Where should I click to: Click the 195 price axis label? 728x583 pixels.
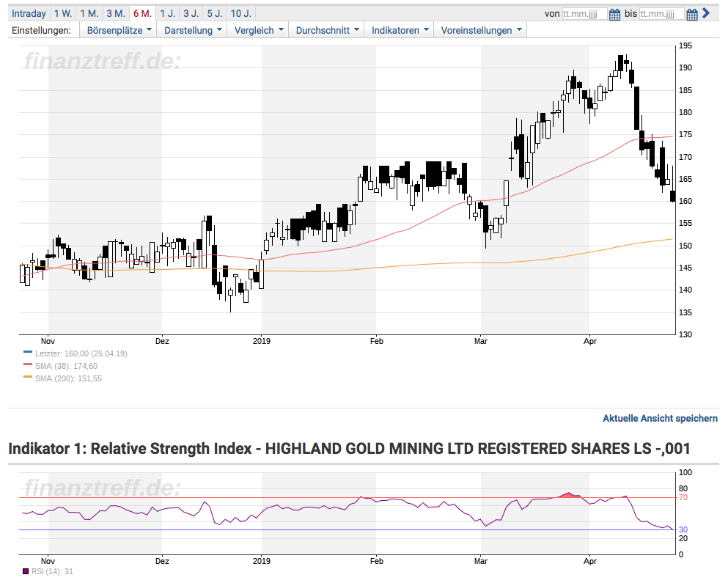(685, 45)
